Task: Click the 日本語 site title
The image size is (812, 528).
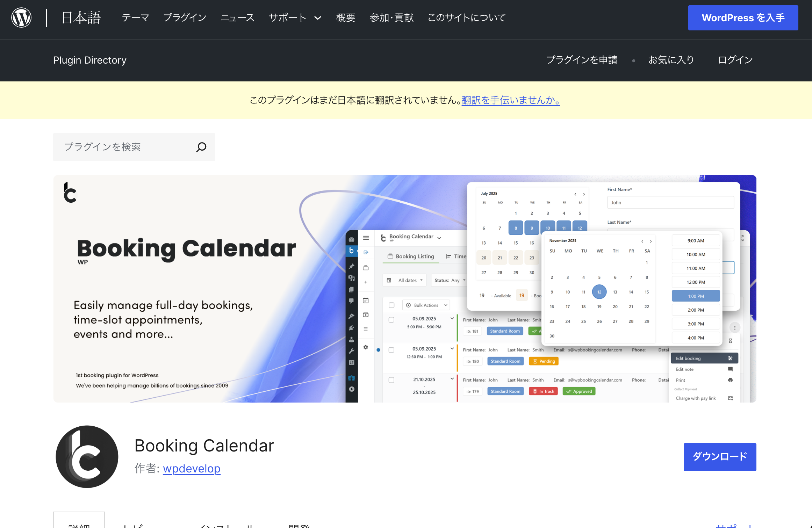Action: (x=81, y=17)
